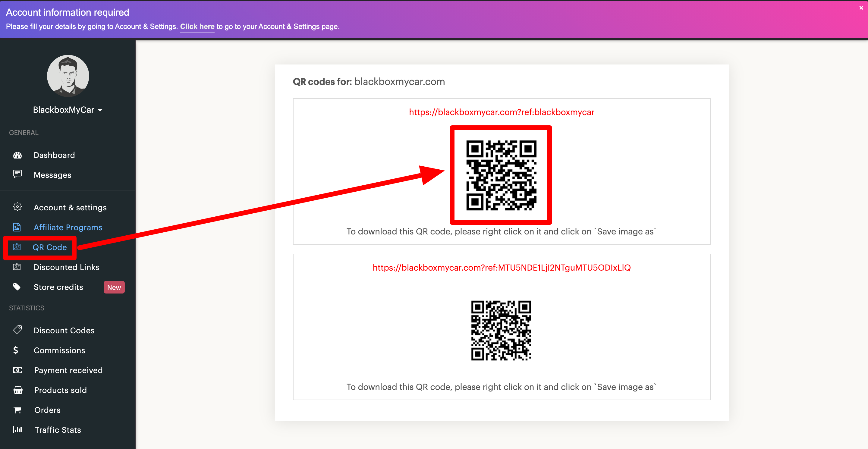Click the Account information required banner title
The height and width of the screenshot is (449, 868).
click(x=68, y=12)
